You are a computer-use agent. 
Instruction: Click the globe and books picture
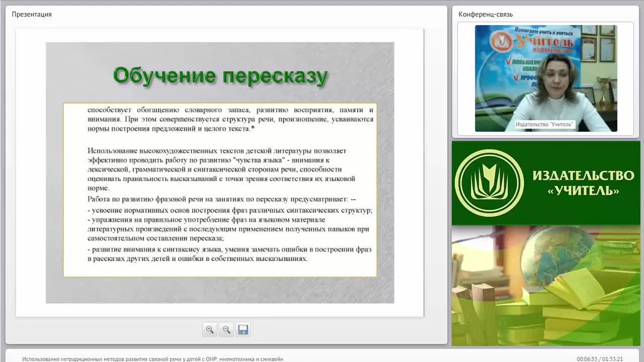point(546,286)
